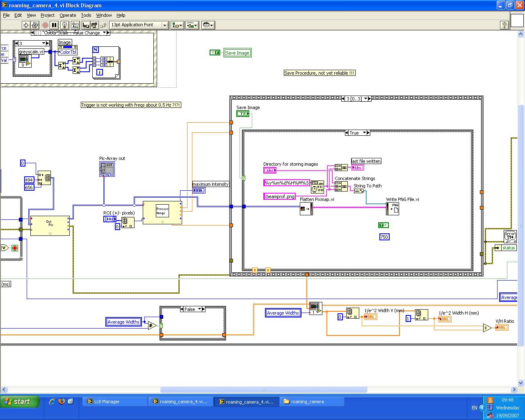The image size is (525, 420).
Task: Select the Get Pic subVI
Action: click(x=50, y=225)
